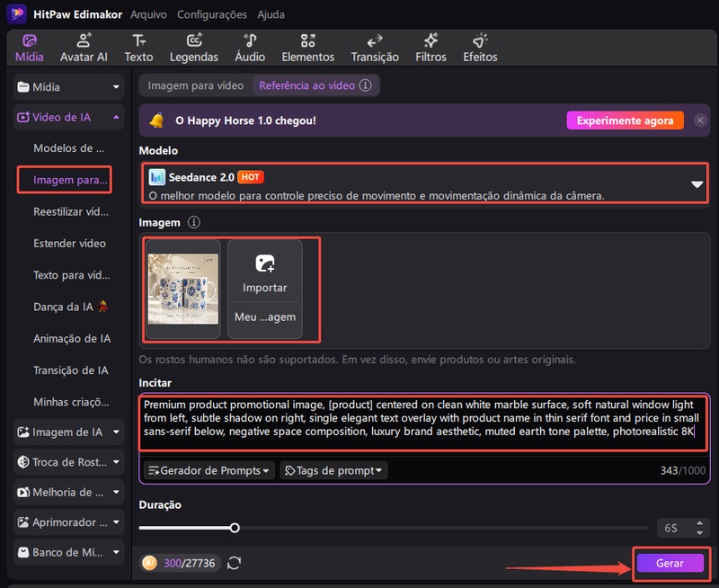Open the Configurações menu
Screen dimensions: 719x588
tap(212, 14)
